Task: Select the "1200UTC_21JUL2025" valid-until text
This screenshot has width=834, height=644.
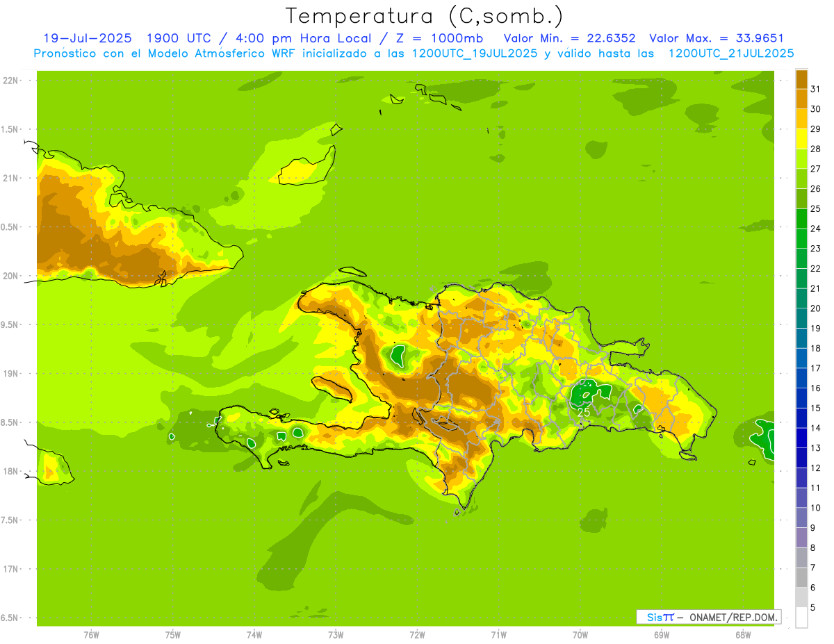Action: click(x=731, y=53)
